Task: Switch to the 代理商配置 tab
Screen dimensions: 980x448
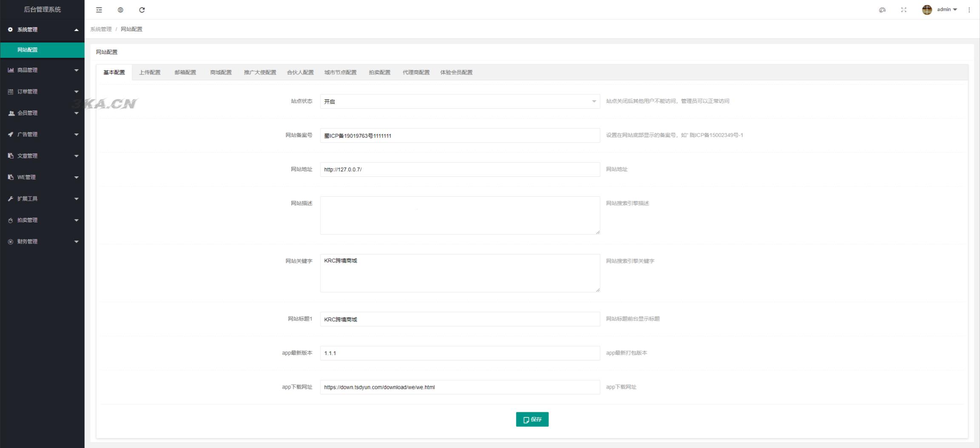Action: [x=416, y=72]
